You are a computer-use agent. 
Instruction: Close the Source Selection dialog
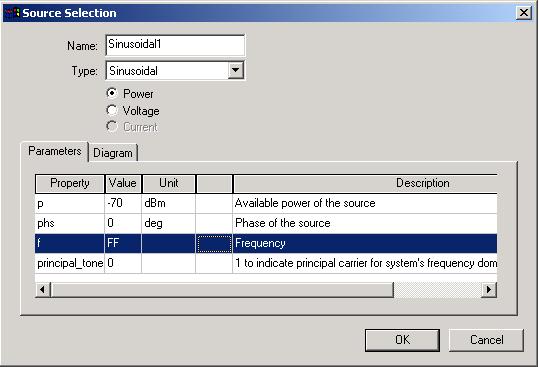click(524, 13)
